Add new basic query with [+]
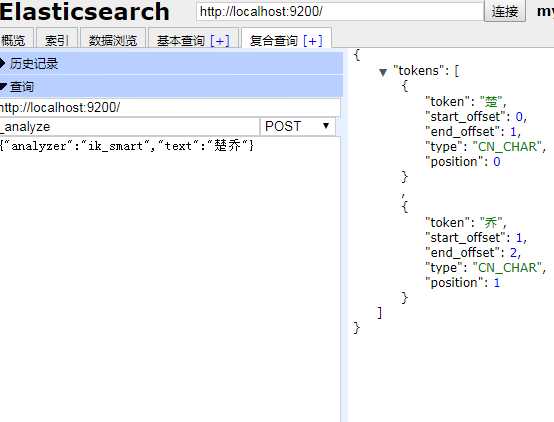Viewport: 554px width, 422px height. coord(220,41)
